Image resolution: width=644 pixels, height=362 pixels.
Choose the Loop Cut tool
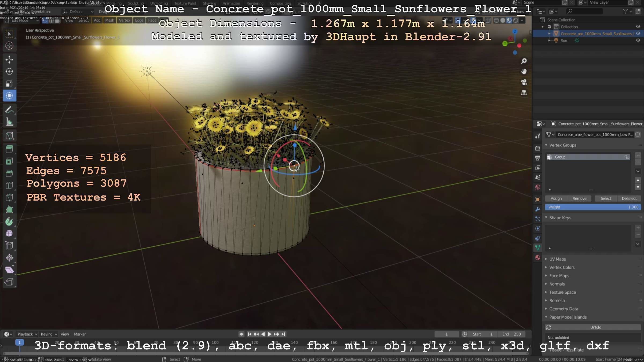[x=9, y=185]
